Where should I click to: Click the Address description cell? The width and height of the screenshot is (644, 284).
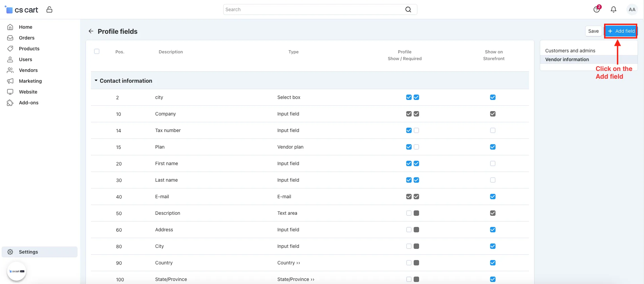click(x=164, y=230)
